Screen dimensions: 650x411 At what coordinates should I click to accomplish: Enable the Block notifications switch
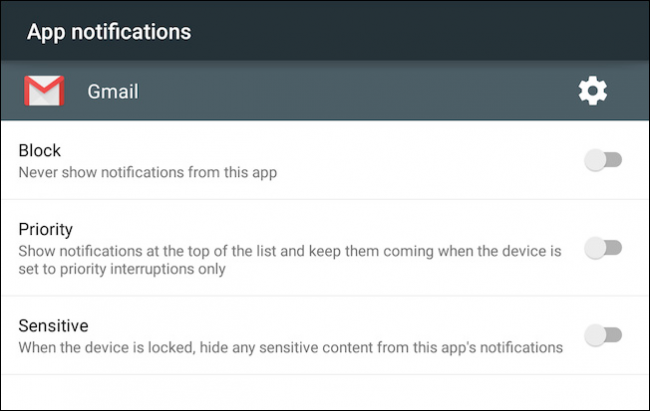(x=603, y=160)
